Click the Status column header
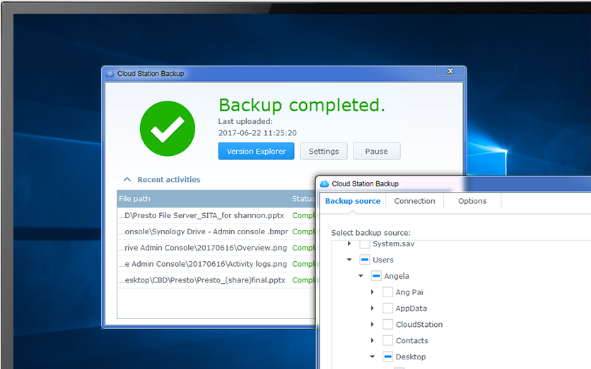This screenshot has height=369, width=591. (x=303, y=199)
